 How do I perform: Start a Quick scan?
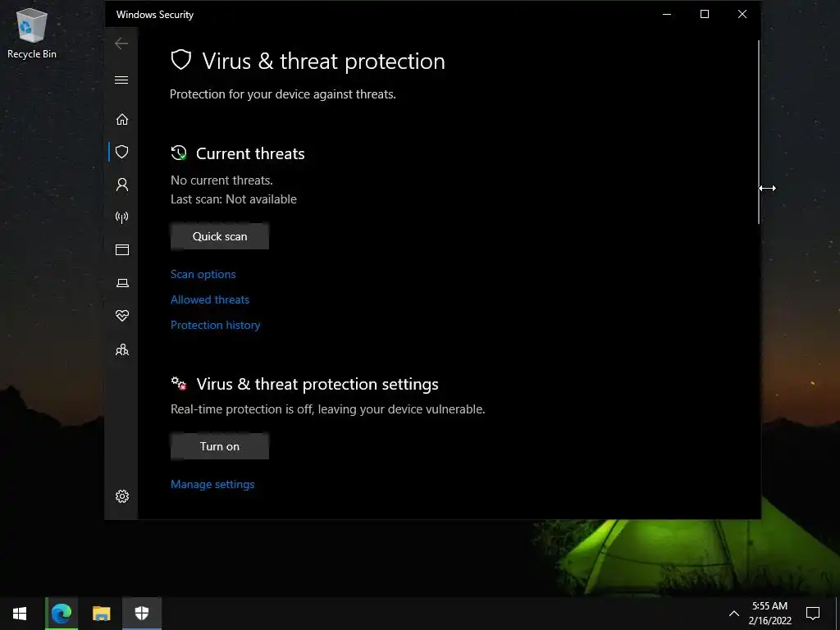pyautogui.click(x=220, y=236)
